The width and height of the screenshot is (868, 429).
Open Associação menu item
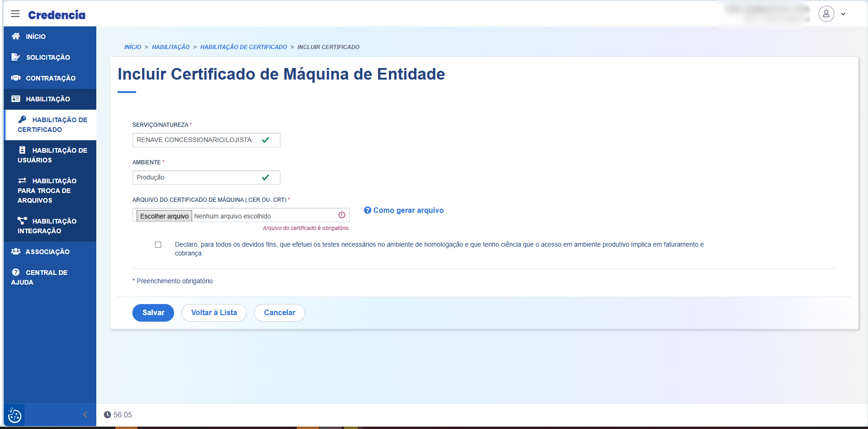pyautogui.click(x=50, y=252)
